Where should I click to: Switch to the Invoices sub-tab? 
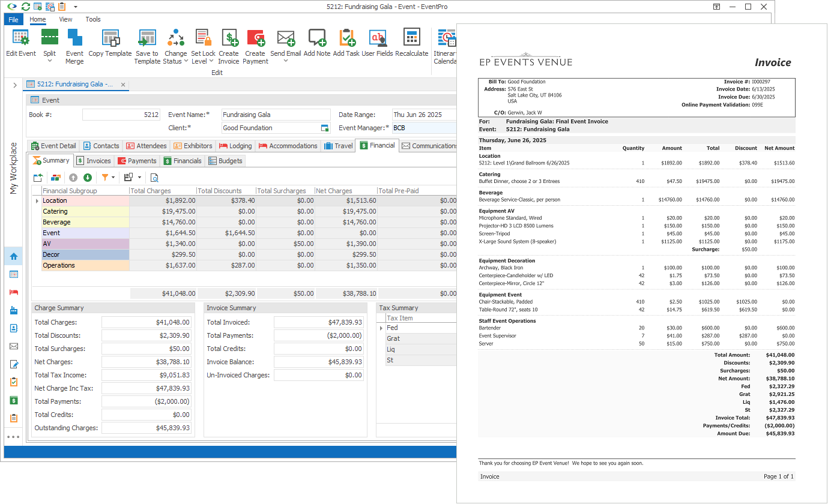(x=93, y=161)
